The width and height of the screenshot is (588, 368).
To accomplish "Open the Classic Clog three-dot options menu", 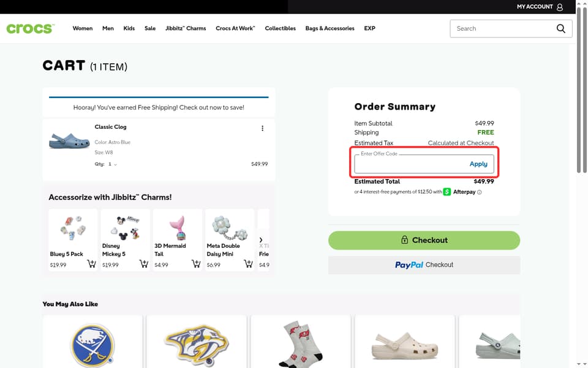I will (263, 128).
